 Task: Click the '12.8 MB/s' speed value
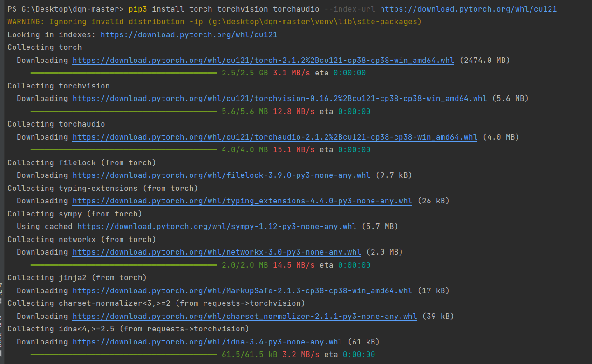point(293,111)
